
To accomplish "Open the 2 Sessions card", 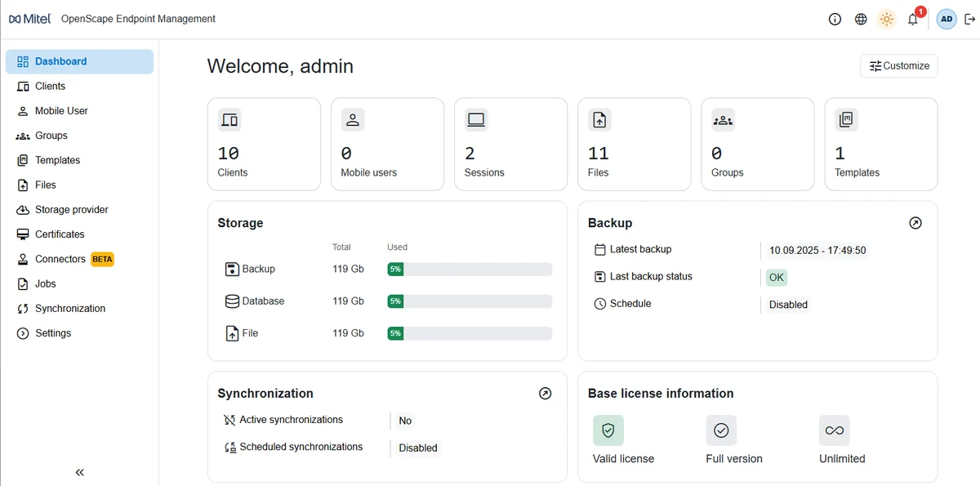I will click(510, 145).
